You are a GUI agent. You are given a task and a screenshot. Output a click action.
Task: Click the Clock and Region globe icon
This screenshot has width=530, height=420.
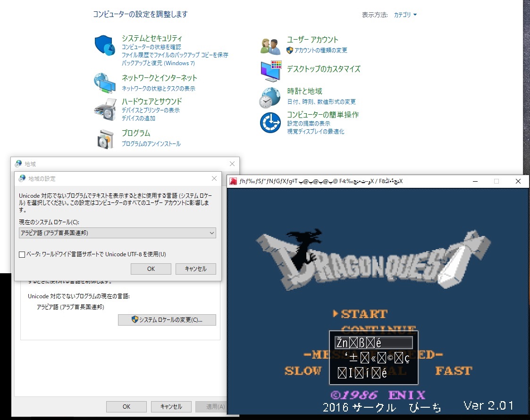point(270,97)
